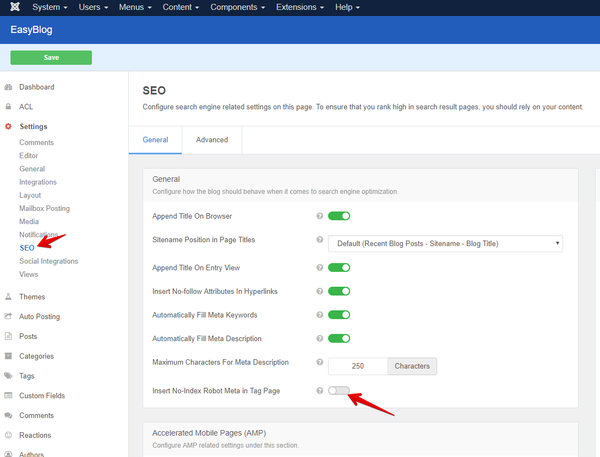
Task: Open Dashboard in sidebar
Action: point(37,87)
